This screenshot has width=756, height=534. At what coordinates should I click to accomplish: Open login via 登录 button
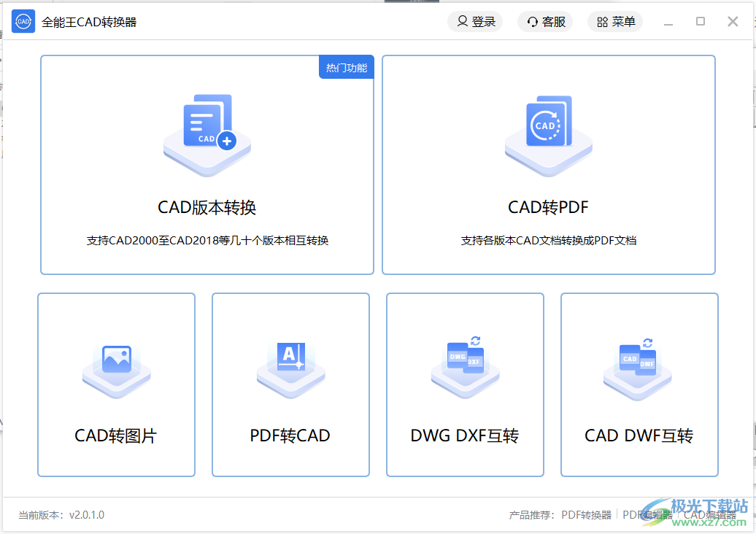[475, 22]
